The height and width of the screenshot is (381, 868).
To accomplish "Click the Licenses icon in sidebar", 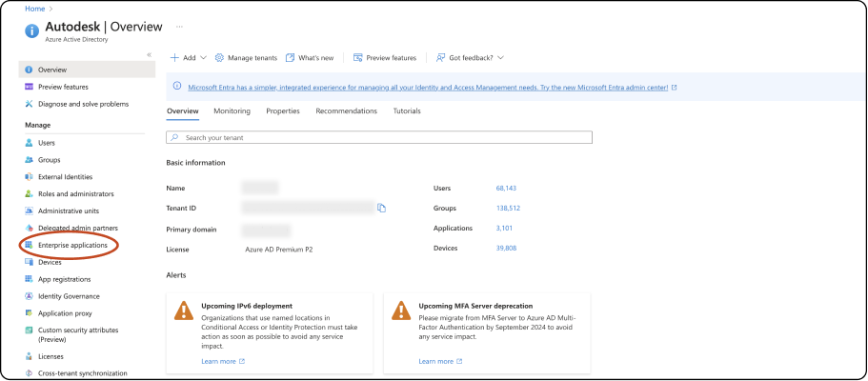I will click(x=29, y=356).
